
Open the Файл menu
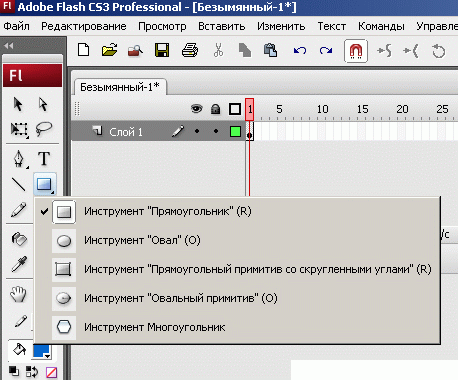click(x=16, y=26)
